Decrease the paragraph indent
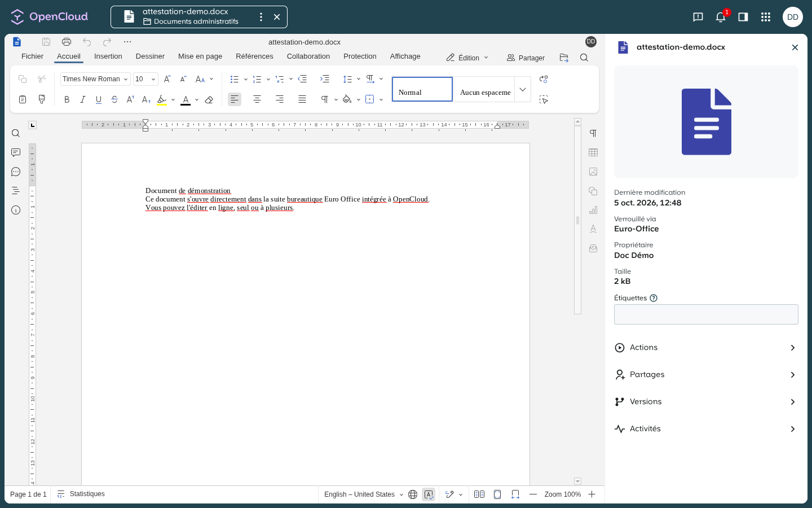Viewport: 812px width, 508px height. [x=302, y=79]
